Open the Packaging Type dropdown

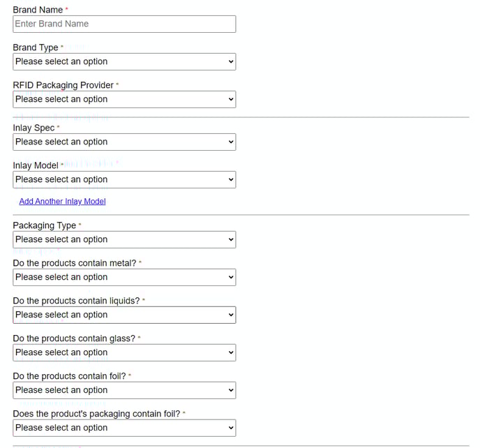124,239
